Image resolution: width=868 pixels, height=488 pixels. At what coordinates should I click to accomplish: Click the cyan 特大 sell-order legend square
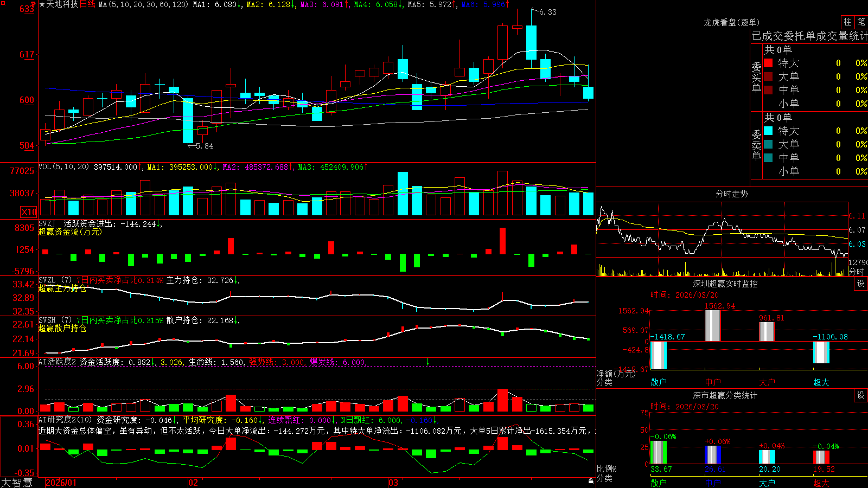768,131
